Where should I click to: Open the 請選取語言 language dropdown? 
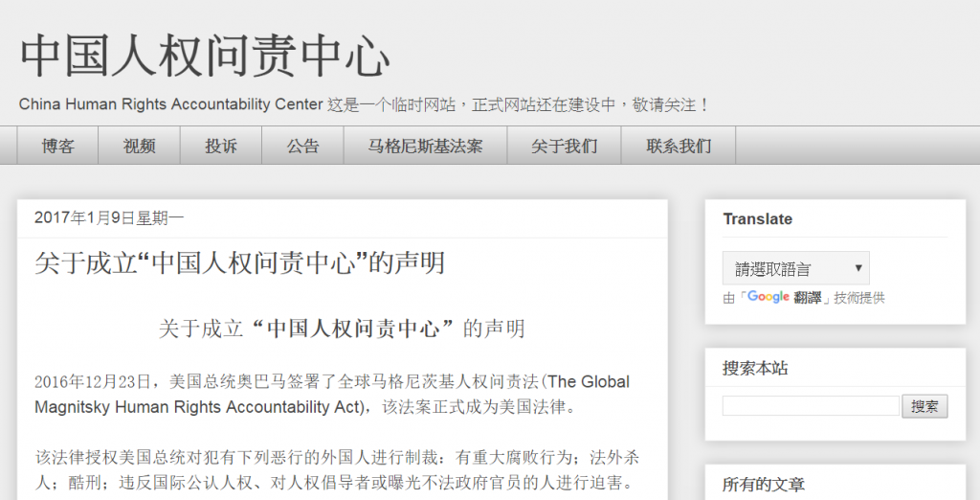tap(795, 268)
